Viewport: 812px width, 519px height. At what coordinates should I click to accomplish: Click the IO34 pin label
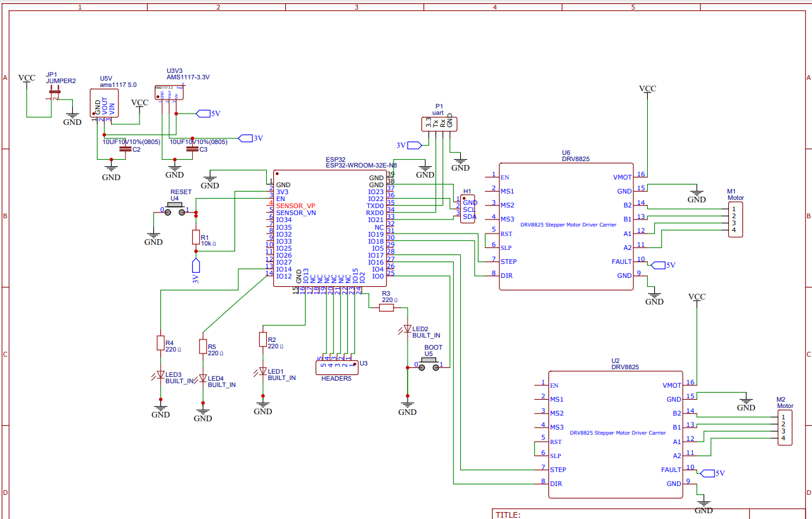click(284, 220)
